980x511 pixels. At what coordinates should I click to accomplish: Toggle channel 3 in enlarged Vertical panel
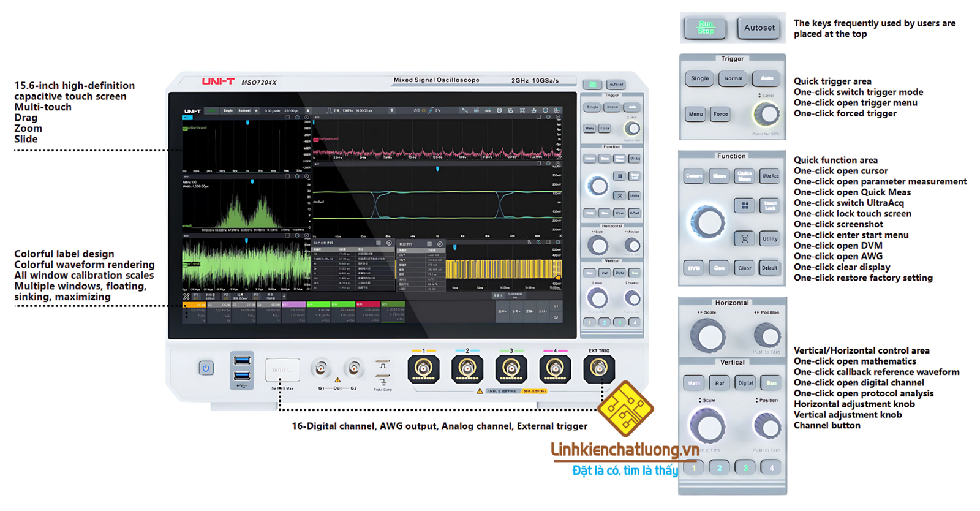(x=745, y=468)
